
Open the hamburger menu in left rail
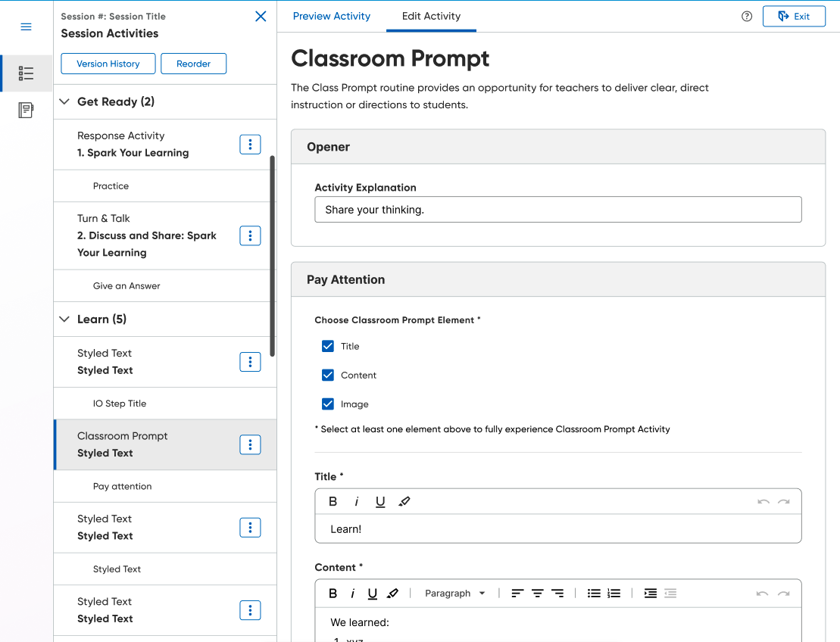26,27
